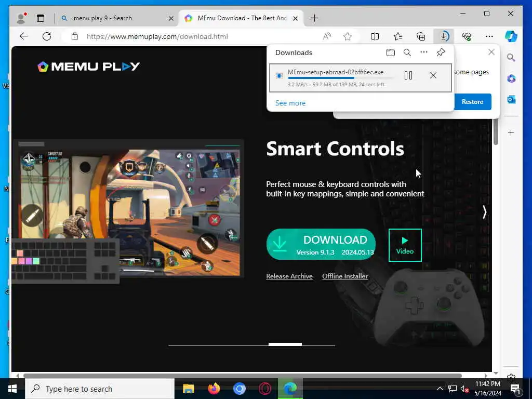Advance carousel with right chevron

point(485,212)
